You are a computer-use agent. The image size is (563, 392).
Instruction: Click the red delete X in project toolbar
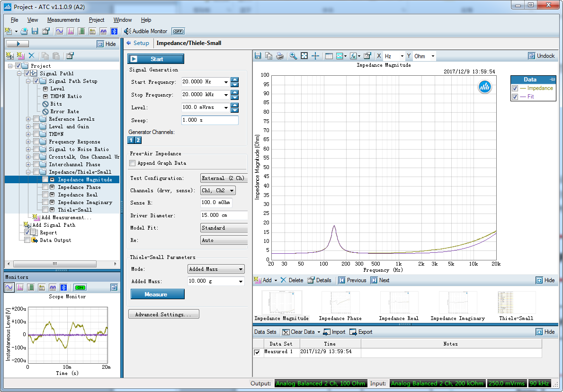click(32, 56)
